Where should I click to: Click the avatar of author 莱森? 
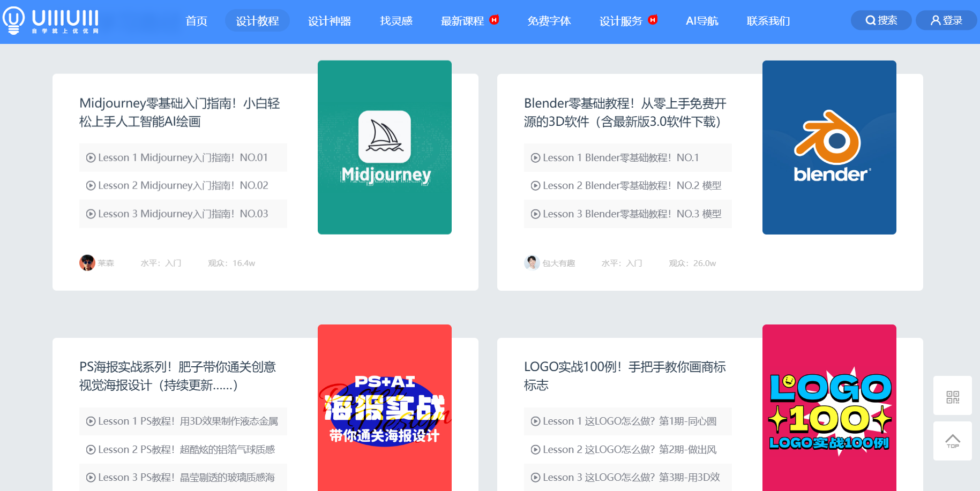(x=87, y=263)
